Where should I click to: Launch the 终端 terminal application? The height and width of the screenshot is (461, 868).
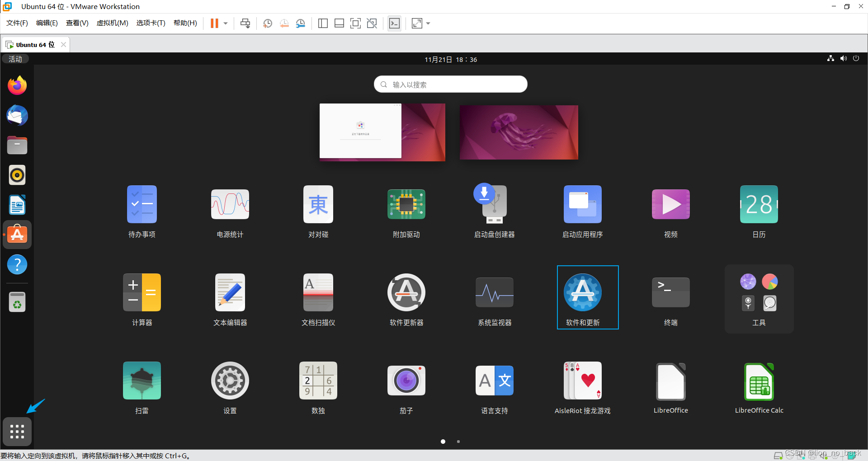click(670, 292)
